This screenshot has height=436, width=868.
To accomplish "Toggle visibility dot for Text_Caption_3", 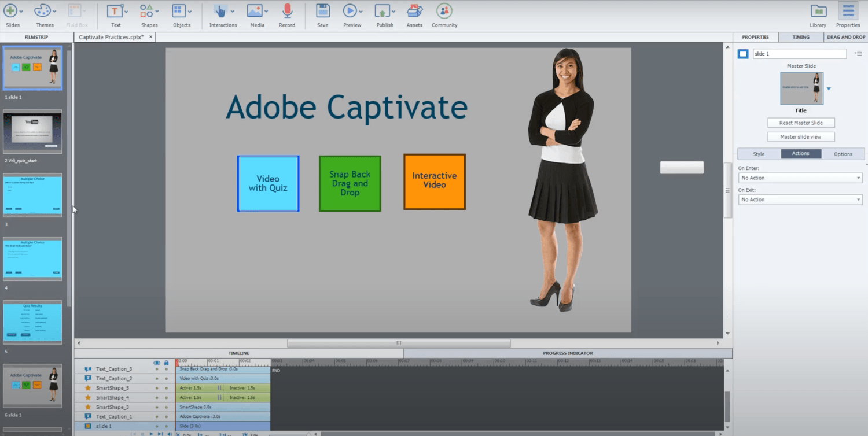I will coord(157,369).
